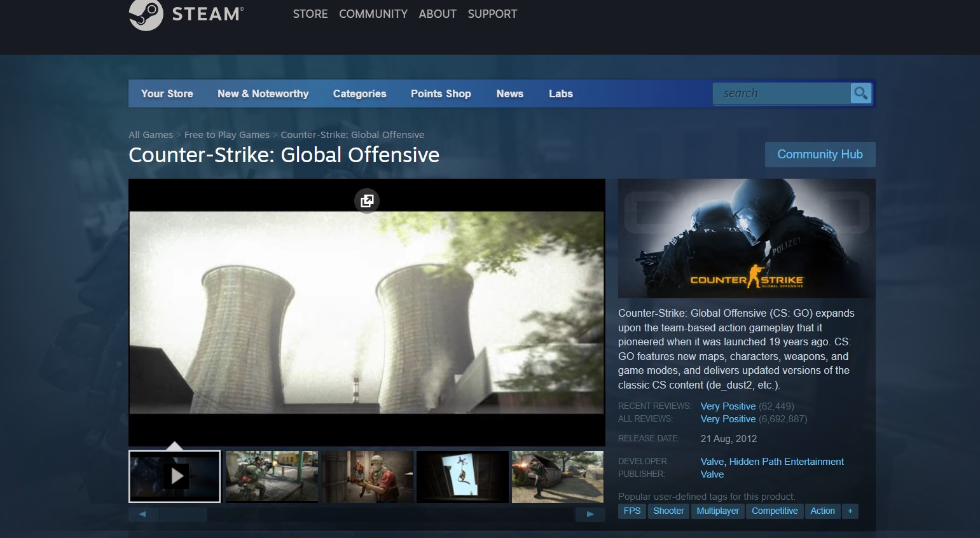The height and width of the screenshot is (538, 980).
Task: Click the right arrow of thumbnail strip
Action: (590, 514)
